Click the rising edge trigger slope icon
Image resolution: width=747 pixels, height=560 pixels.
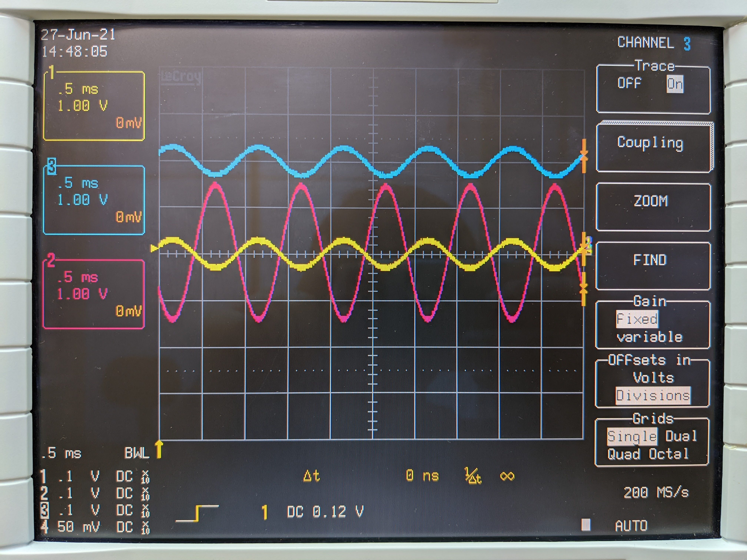[x=197, y=513]
